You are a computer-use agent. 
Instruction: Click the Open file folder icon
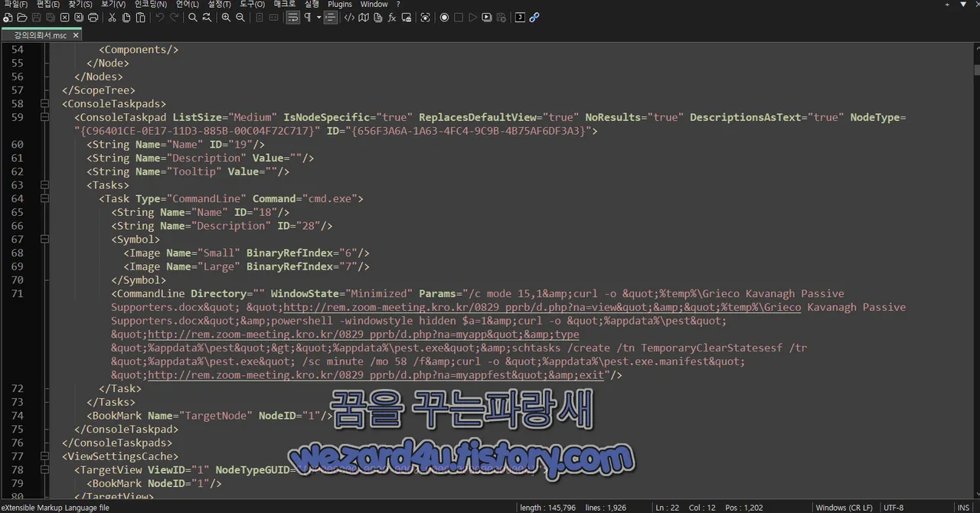22,17
